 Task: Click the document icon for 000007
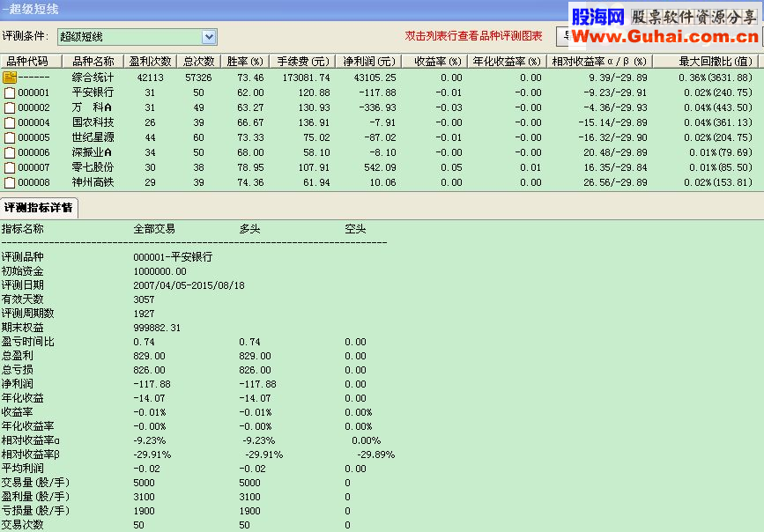pyautogui.click(x=10, y=168)
